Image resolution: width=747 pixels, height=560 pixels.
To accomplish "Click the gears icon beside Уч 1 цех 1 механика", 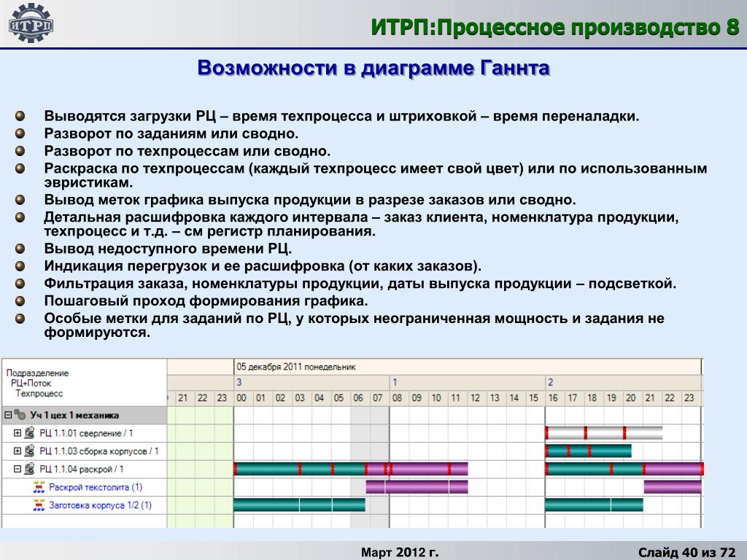I will pos(20,415).
